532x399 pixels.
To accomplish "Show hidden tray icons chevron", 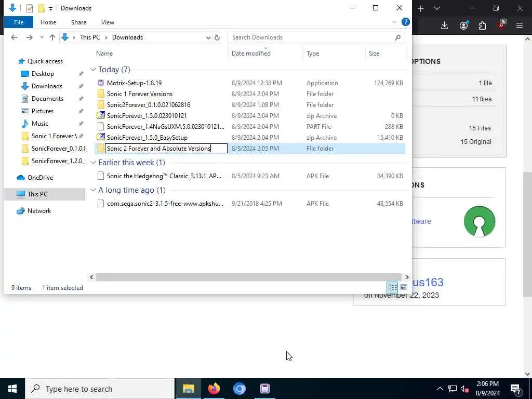I will (x=440, y=389).
